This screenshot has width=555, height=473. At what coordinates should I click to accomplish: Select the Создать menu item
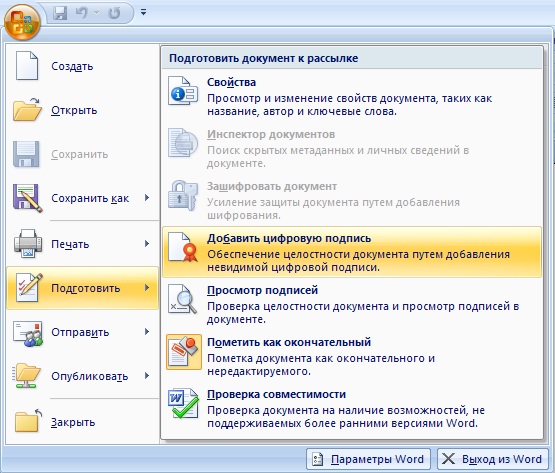(x=82, y=66)
